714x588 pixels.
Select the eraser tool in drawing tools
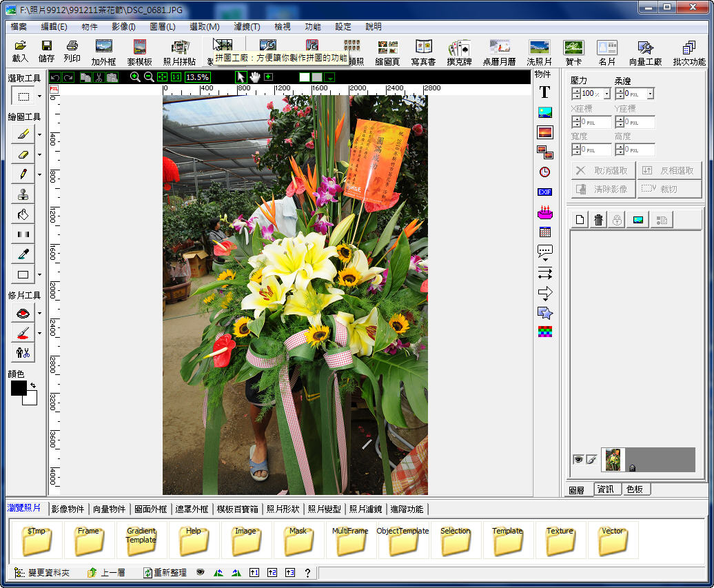tap(23, 154)
